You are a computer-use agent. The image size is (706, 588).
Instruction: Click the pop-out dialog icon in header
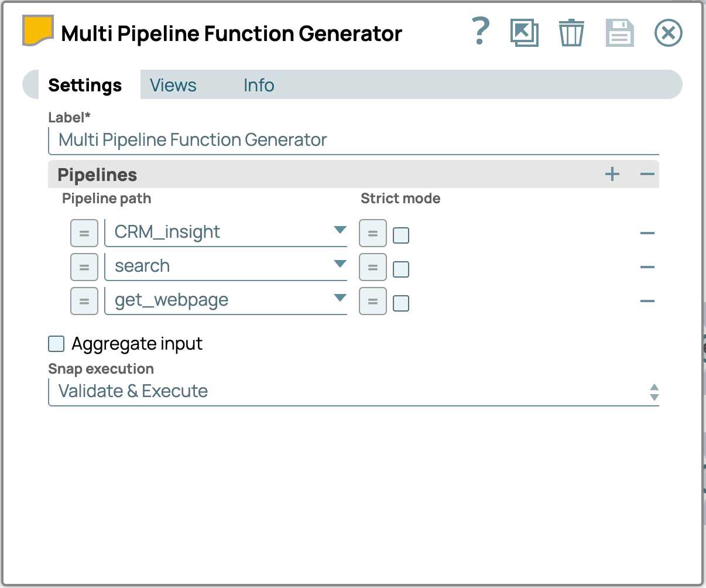[524, 33]
